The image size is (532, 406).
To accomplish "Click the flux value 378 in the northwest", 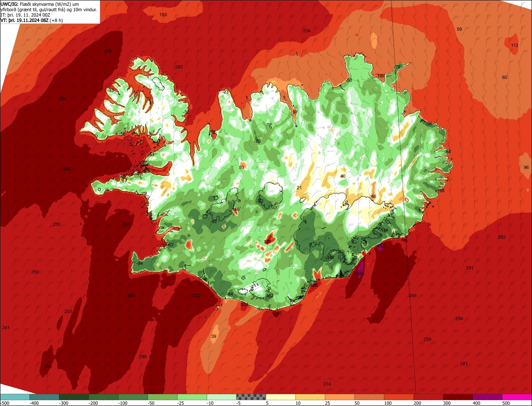I will coord(108,51).
